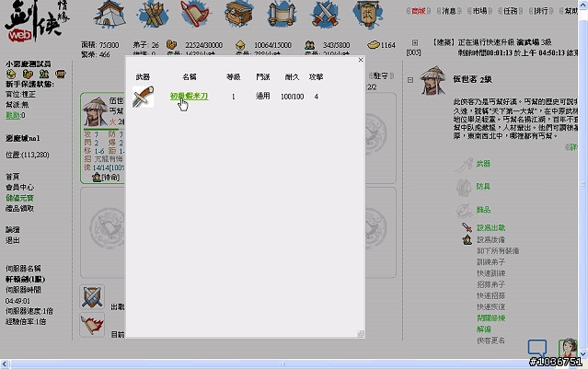This screenshot has width=588, height=369.
Task: Open the city castle building icon
Action: pos(110,15)
